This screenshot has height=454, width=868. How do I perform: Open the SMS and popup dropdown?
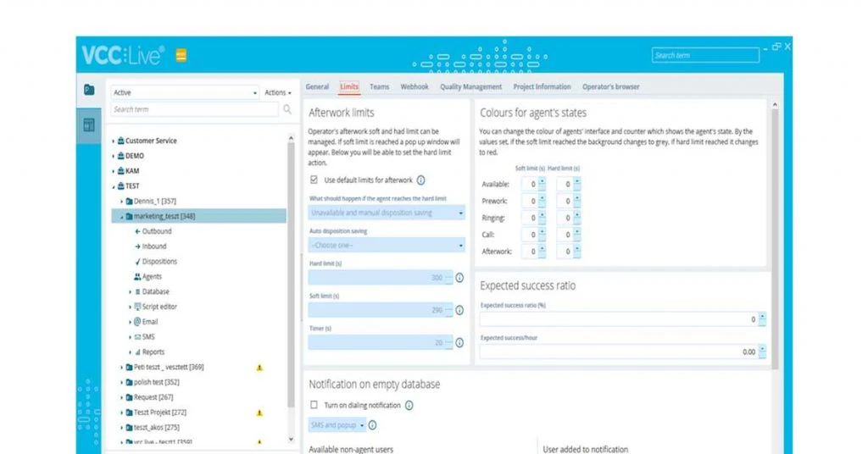coord(337,425)
